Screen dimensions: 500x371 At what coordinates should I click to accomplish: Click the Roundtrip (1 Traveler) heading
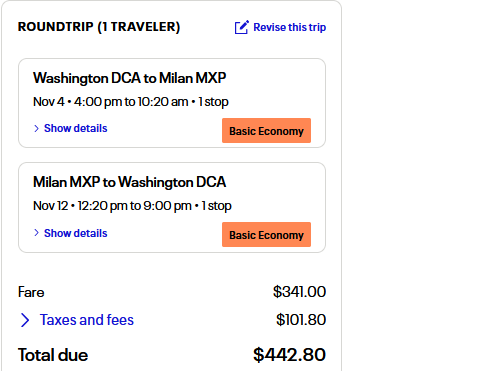pos(99,27)
